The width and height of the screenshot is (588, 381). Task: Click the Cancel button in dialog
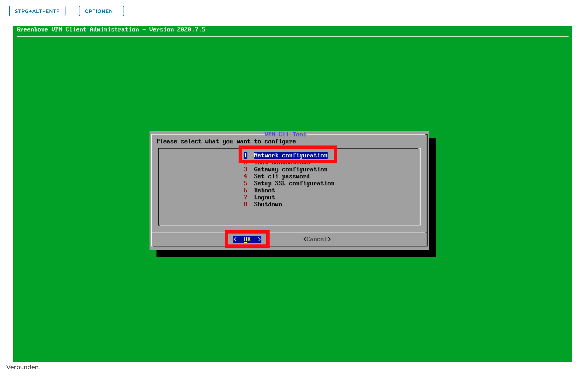tap(317, 239)
